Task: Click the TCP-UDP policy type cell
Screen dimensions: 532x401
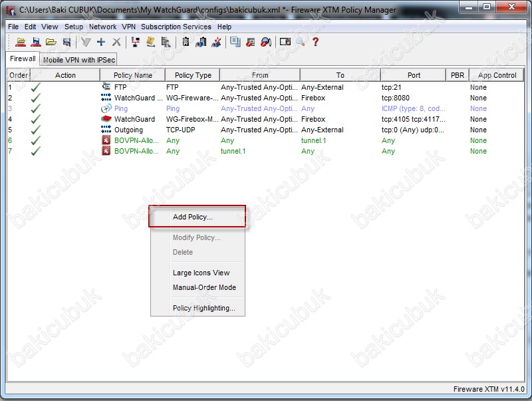Action: tap(180, 130)
